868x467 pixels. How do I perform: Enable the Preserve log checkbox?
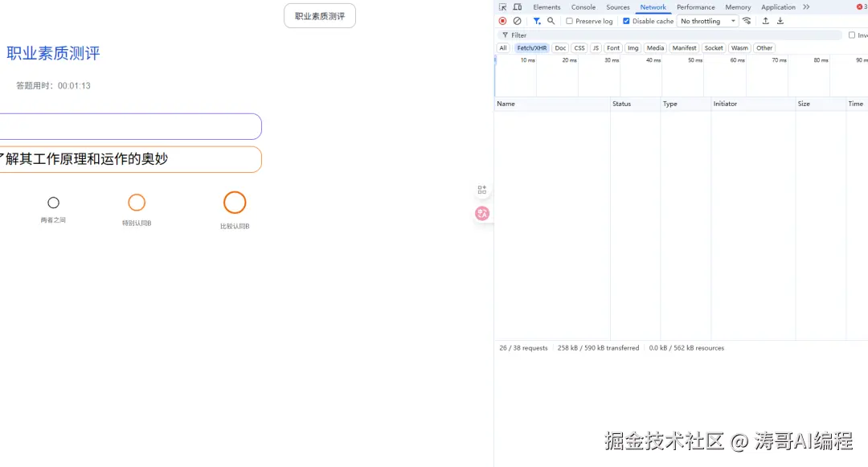569,21
